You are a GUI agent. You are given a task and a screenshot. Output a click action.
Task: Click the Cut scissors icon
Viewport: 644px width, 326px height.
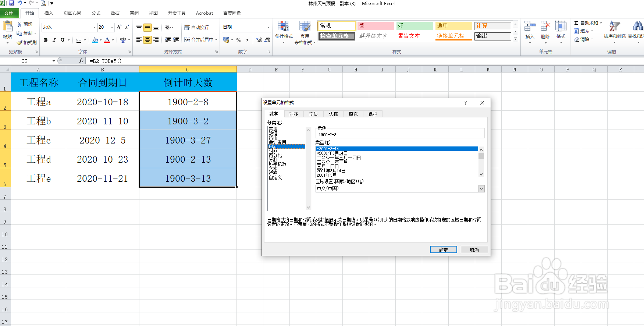pyautogui.click(x=19, y=24)
